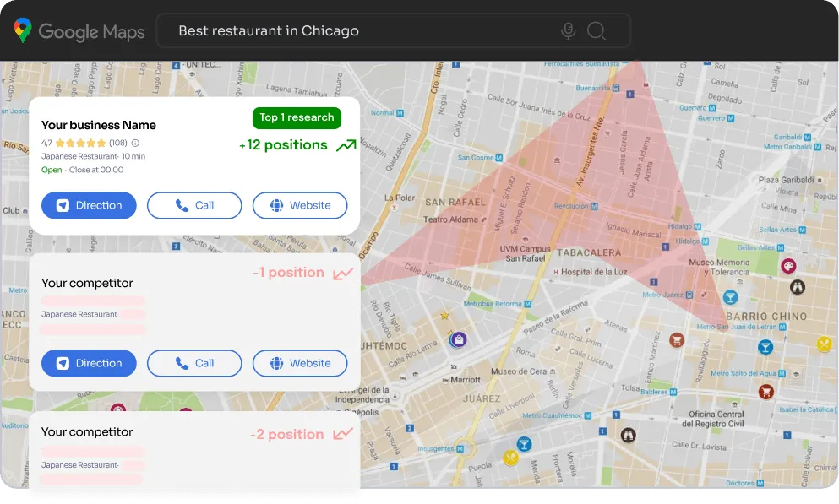Screen dimensions: 839x504
Task: Click yellow restaurant pin near Puebla
Action: pos(510,458)
